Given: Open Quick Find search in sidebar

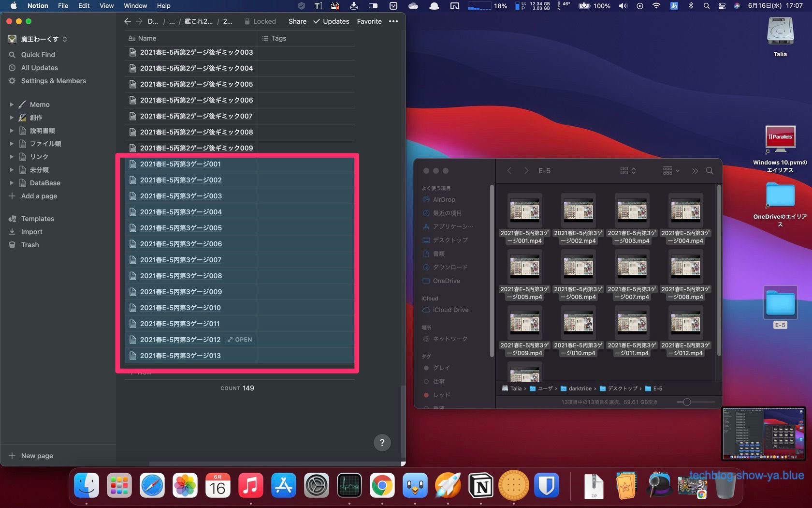Looking at the screenshot, I should pyautogui.click(x=38, y=55).
